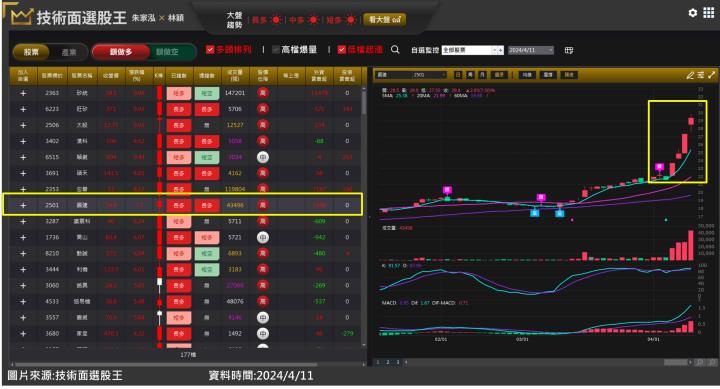The width and height of the screenshot is (720, 389).
Task: Select the chart drawing pencil tool
Action: point(690,75)
